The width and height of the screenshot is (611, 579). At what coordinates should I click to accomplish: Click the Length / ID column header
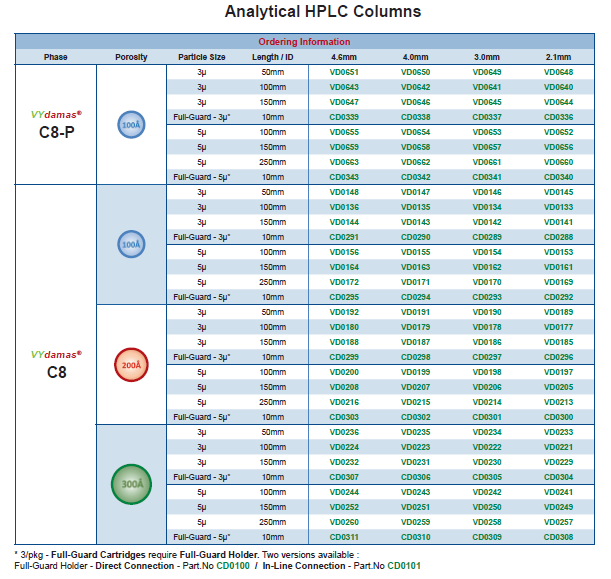click(273, 57)
